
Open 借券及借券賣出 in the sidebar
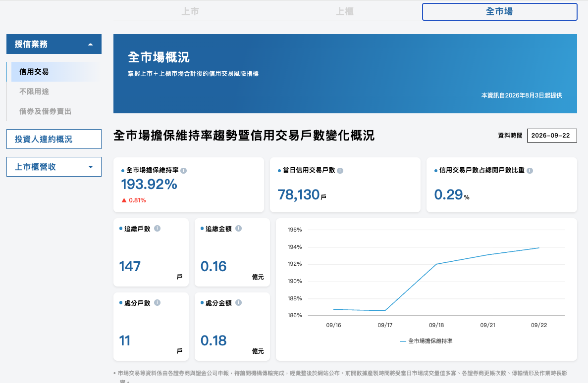pyautogui.click(x=46, y=111)
